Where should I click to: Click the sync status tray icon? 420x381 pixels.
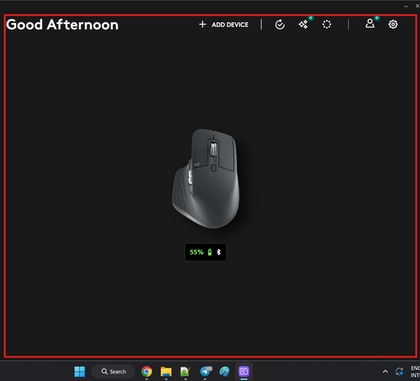pos(399,371)
